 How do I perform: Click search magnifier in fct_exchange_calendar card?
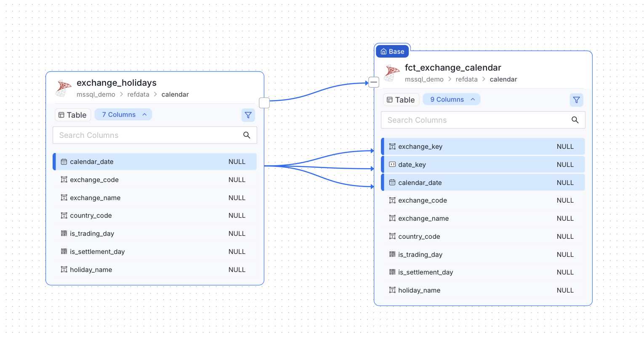point(575,120)
